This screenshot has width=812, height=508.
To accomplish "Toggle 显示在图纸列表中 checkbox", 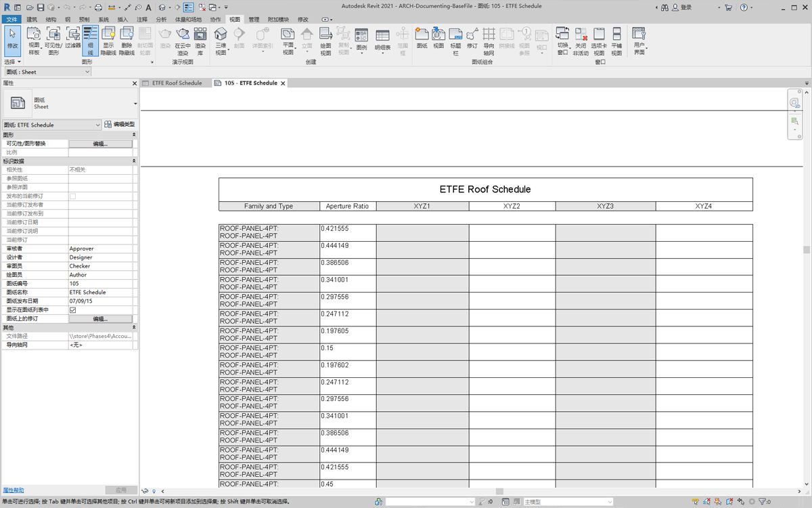I will pyautogui.click(x=72, y=310).
